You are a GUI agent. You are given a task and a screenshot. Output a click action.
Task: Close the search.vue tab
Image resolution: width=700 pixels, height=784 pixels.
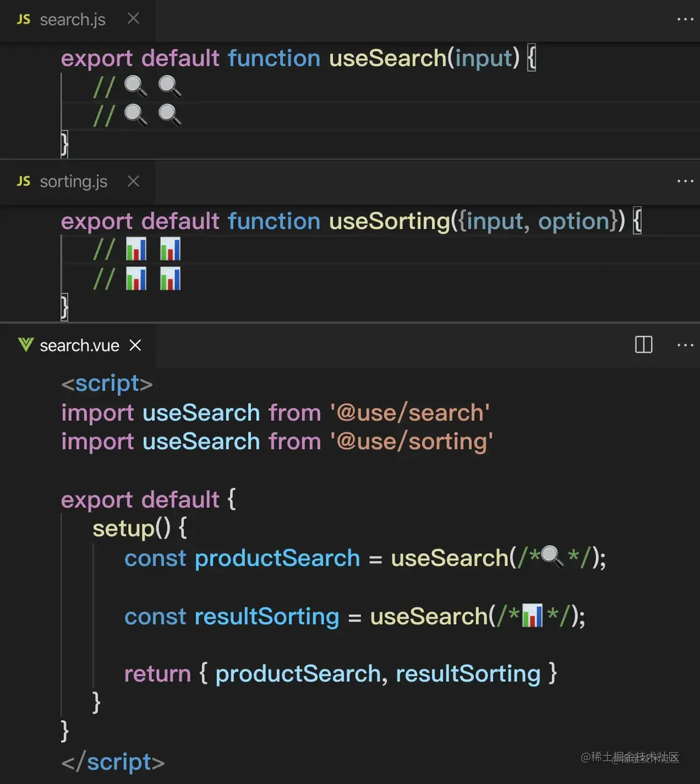[x=135, y=345]
